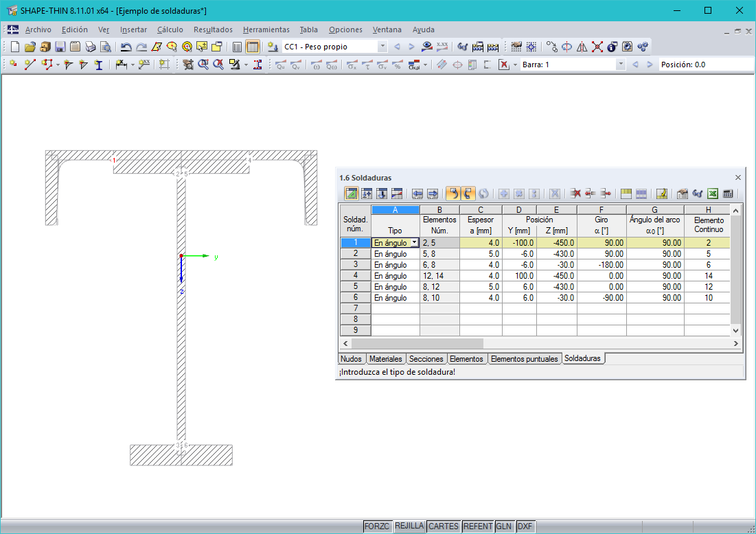Go to the next load case arrow
756x534 pixels.
[411, 47]
